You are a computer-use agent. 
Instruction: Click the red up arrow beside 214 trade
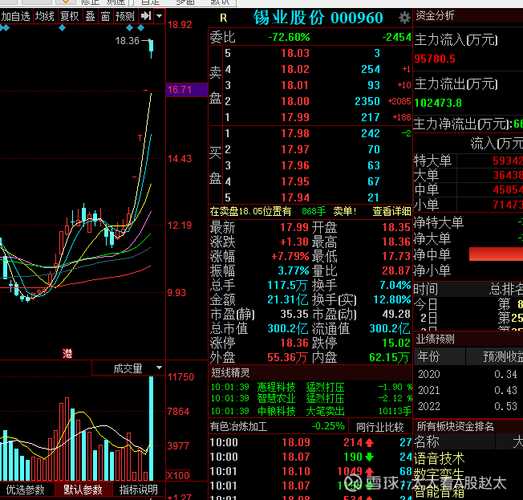pyautogui.click(x=369, y=443)
